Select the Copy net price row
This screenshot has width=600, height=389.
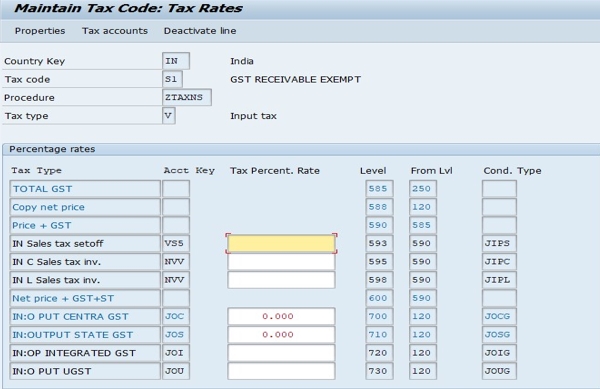[85, 207]
